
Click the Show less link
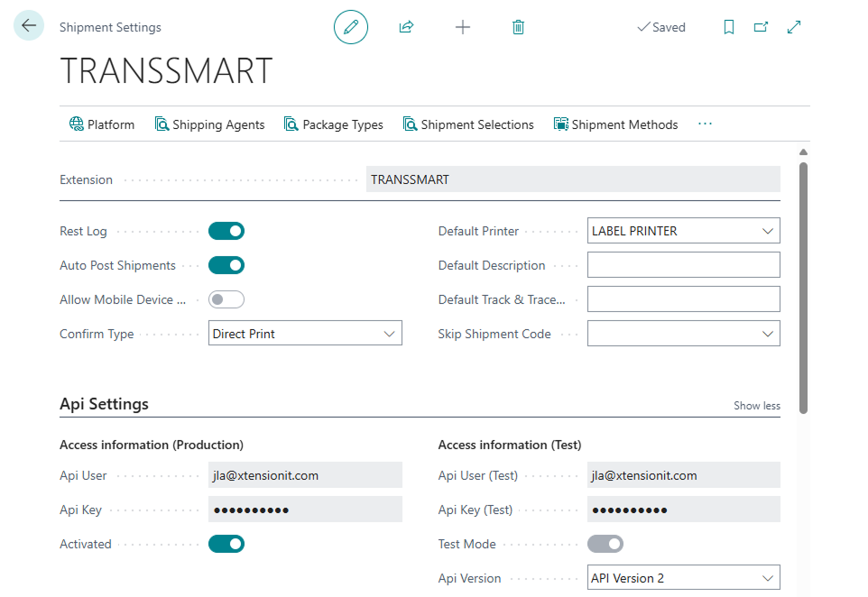[x=756, y=406]
